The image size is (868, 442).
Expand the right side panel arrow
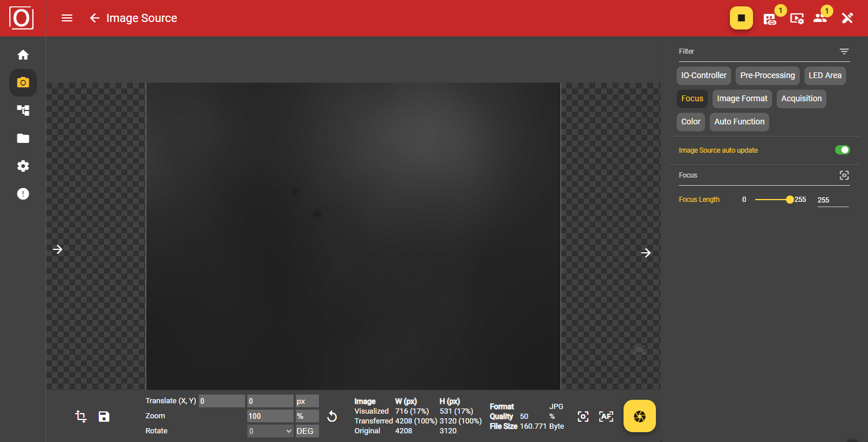646,253
